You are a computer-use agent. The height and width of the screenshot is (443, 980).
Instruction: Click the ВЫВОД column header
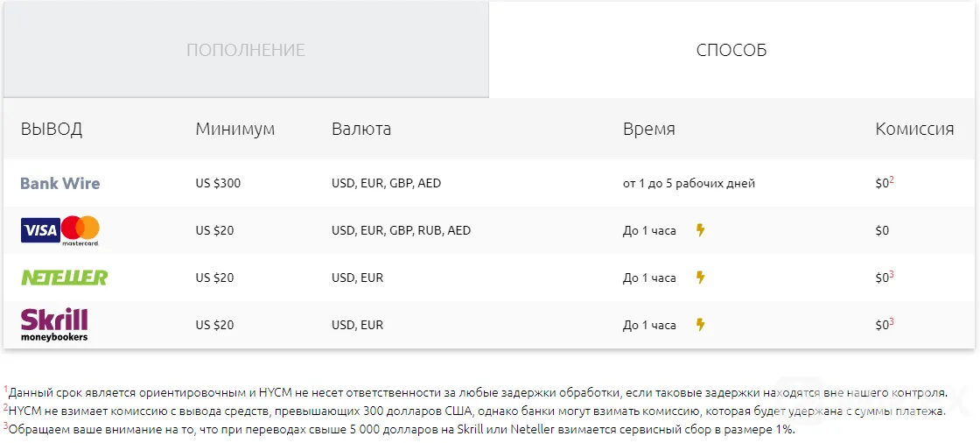pyautogui.click(x=52, y=130)
